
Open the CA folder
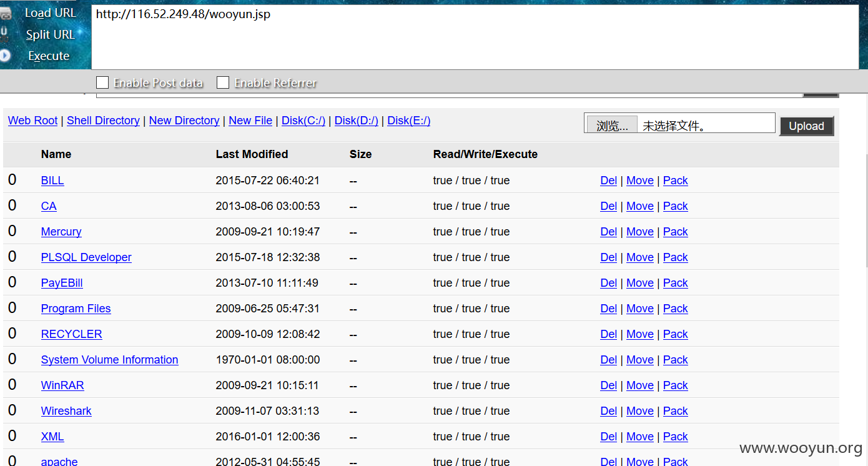[49, 206]
